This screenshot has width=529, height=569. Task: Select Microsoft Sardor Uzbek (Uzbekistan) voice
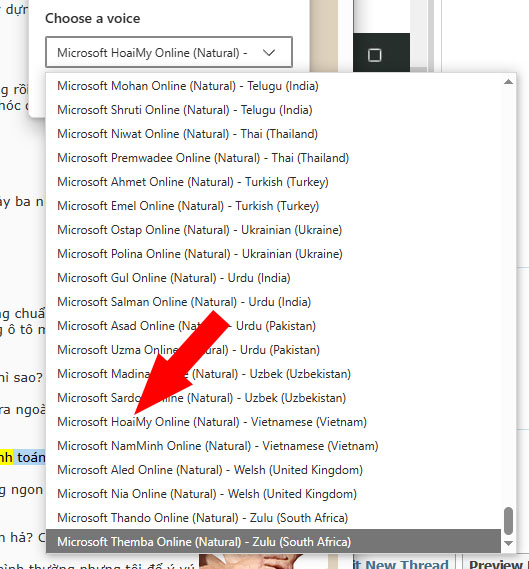coord(274,398)
